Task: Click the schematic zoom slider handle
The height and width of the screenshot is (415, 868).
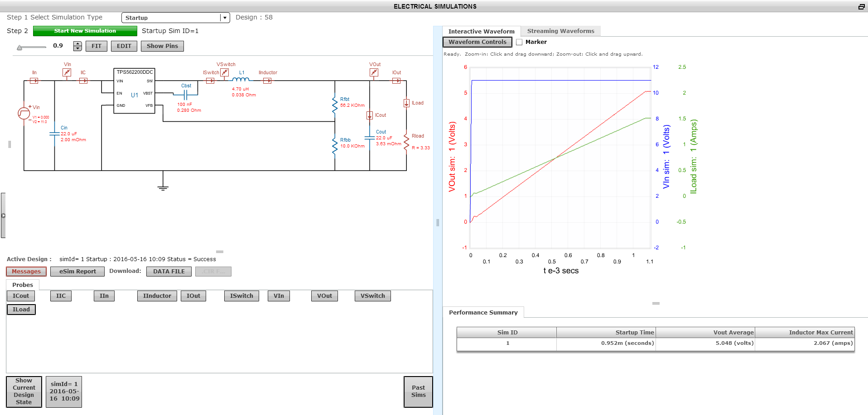Action: [x=19, y=47]
